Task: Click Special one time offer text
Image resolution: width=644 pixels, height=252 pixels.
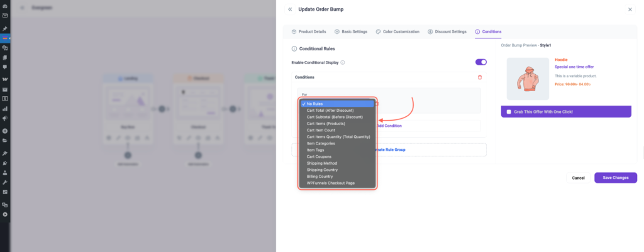Action: [x=574, y=67]
